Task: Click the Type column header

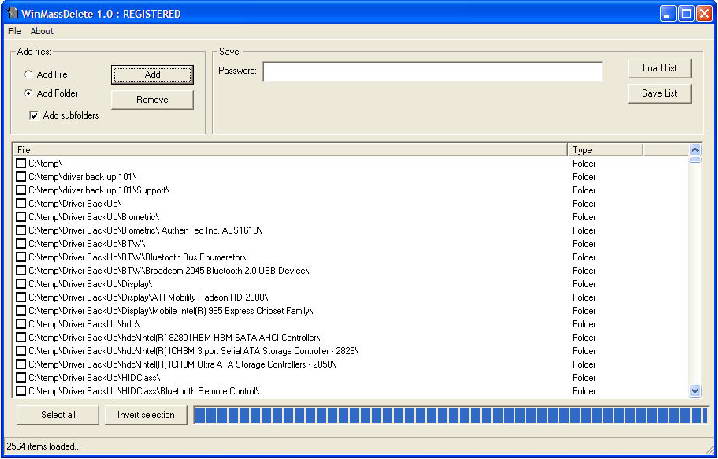Action: coord(605,150)
